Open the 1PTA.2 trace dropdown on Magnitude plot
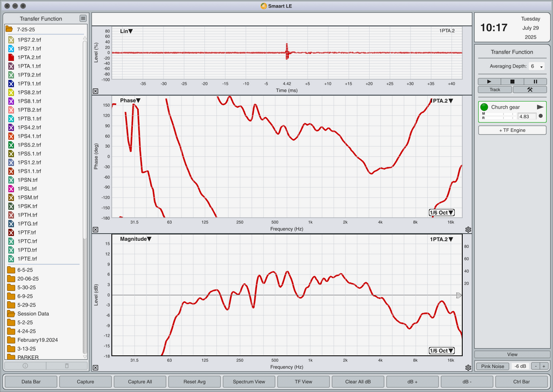The image size is (553, 392). click(x=442, y=239)
